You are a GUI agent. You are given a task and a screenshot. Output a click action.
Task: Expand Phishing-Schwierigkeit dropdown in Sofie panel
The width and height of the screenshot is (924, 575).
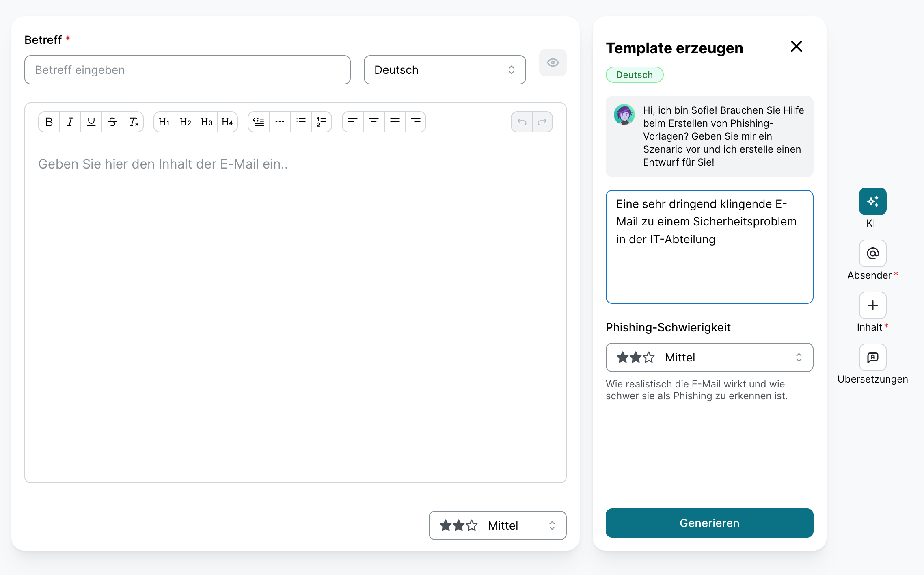709,357
